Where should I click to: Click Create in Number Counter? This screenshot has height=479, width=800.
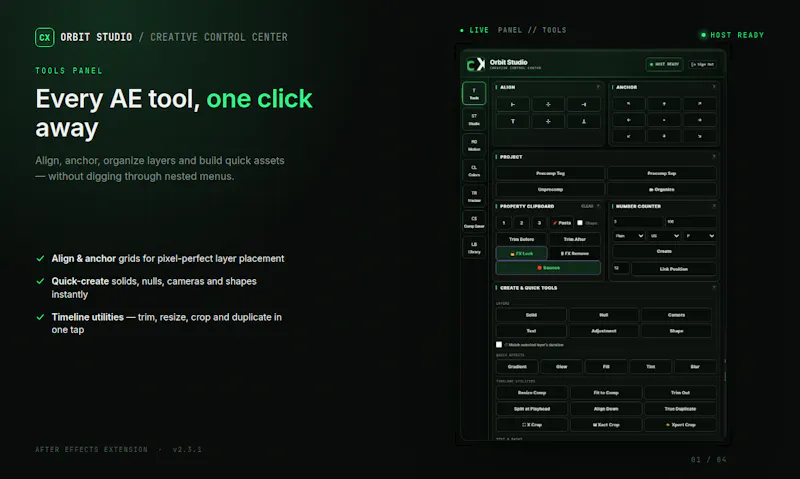click(664, 251)
